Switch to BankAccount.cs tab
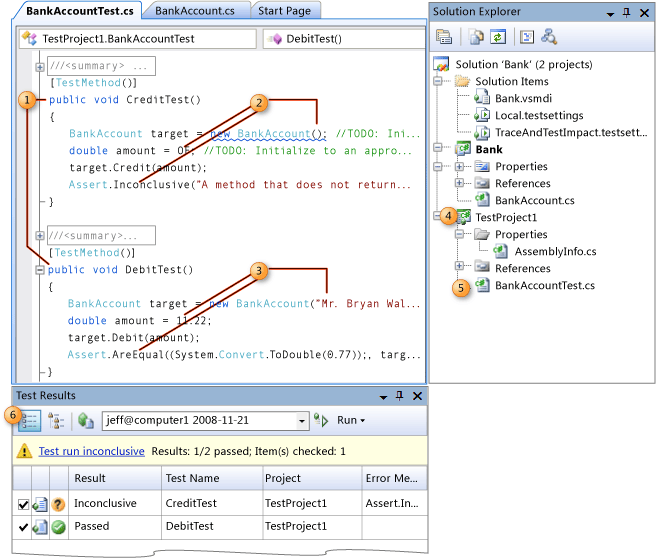656x558 pixels. click(195, 11)
